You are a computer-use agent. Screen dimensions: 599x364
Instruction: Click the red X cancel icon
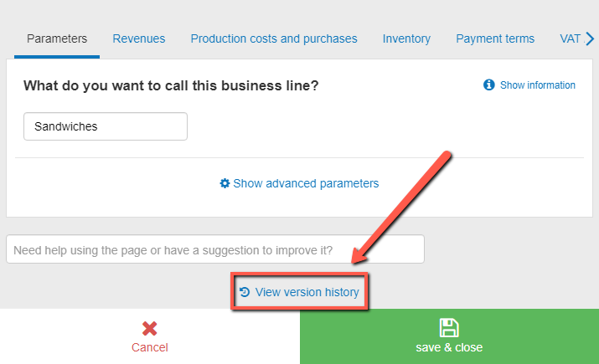150,329
